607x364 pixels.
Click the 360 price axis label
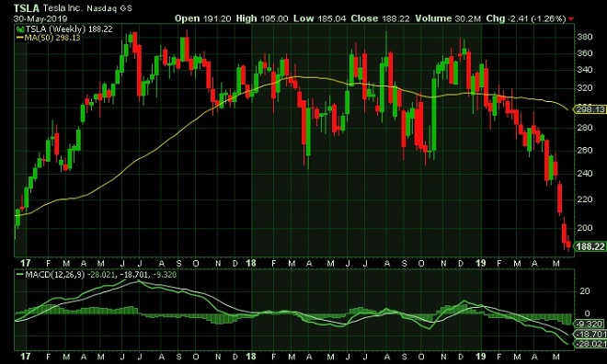pos(585,53)
